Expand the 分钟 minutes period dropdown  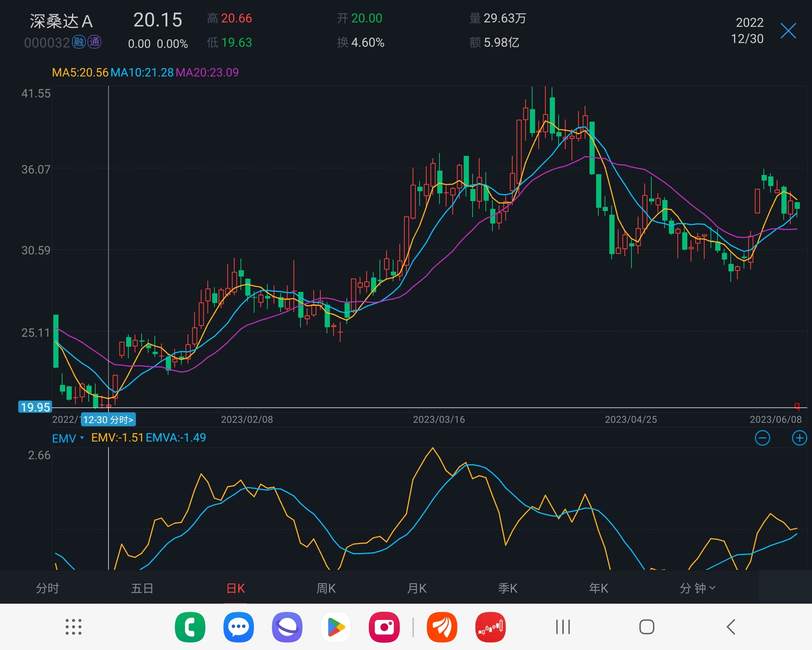point(697,588)
